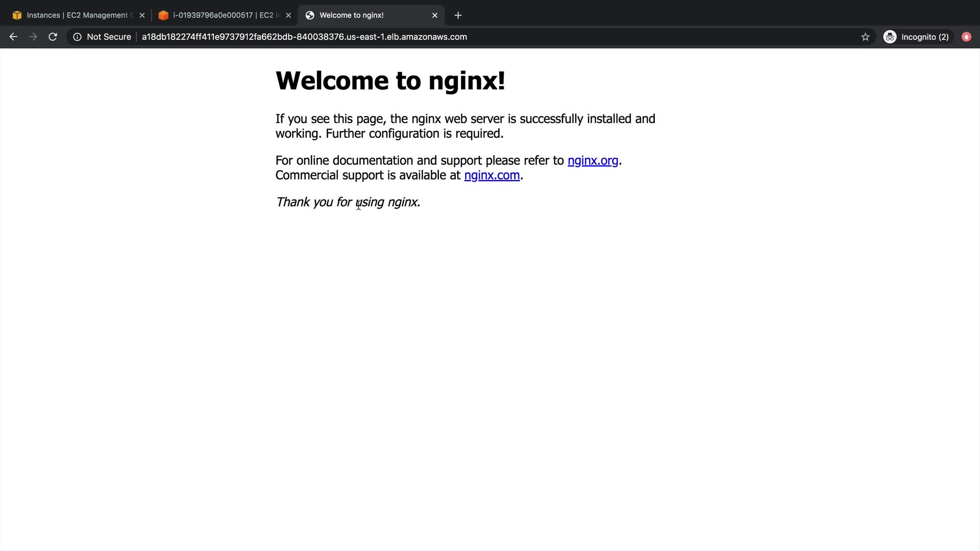Open the Incognito profile indicator
The image size is (980, 551).
click(917, 37)
